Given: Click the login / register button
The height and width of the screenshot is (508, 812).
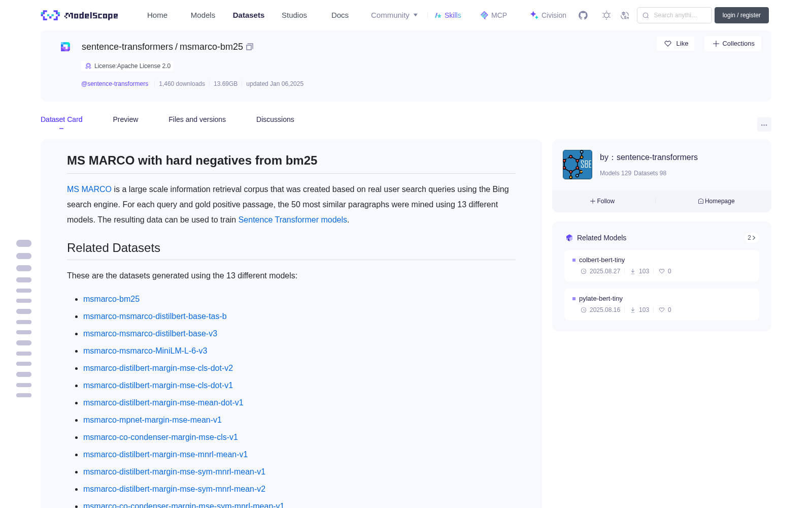Looking at the screenshot, I should pos(741,15).
